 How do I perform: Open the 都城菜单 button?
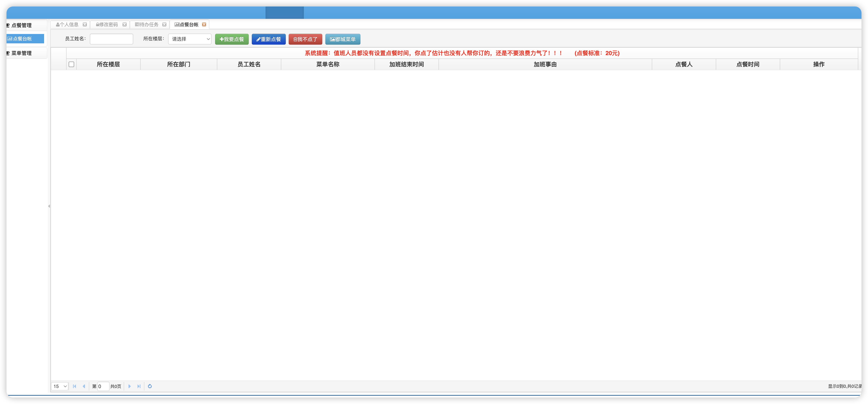coord(343,39)
